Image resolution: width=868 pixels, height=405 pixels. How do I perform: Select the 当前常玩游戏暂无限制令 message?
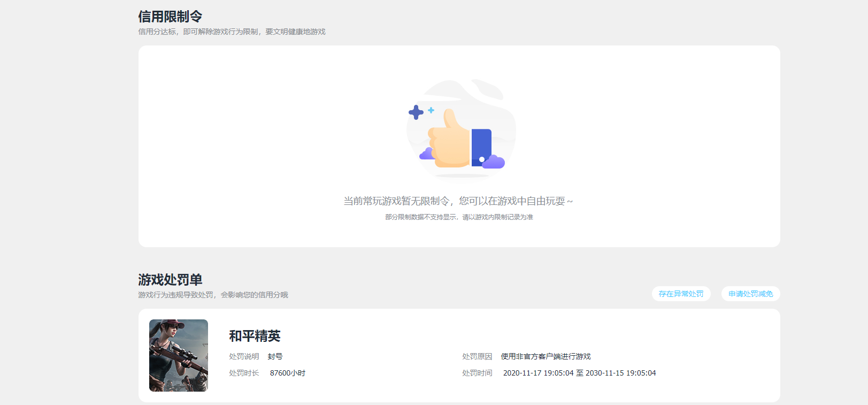458,201
